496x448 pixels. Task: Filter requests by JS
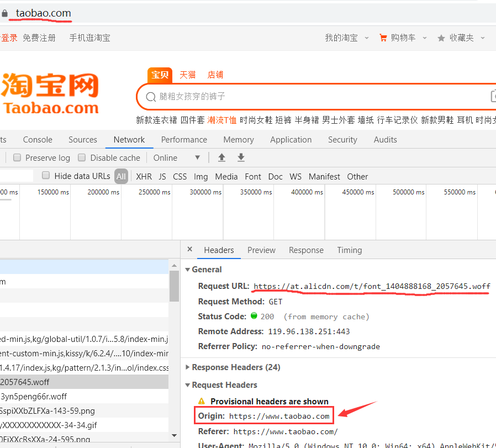pos(162,177)
